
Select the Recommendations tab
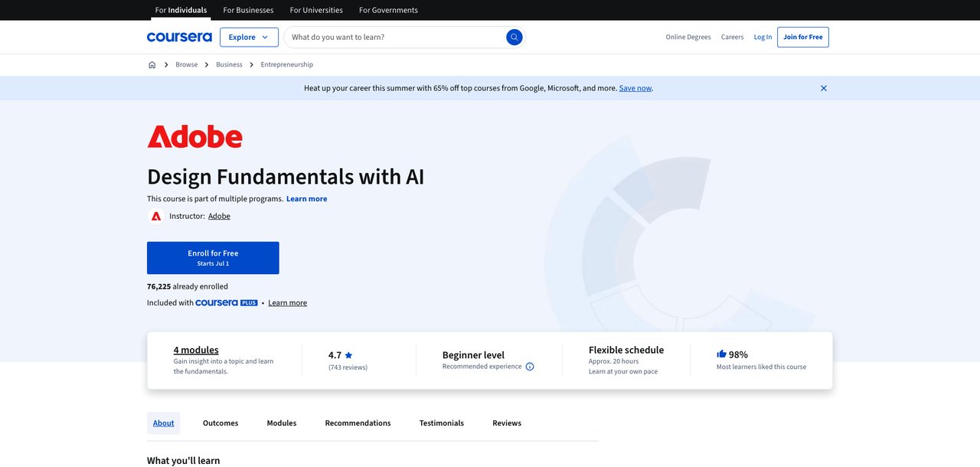[358, 423]
